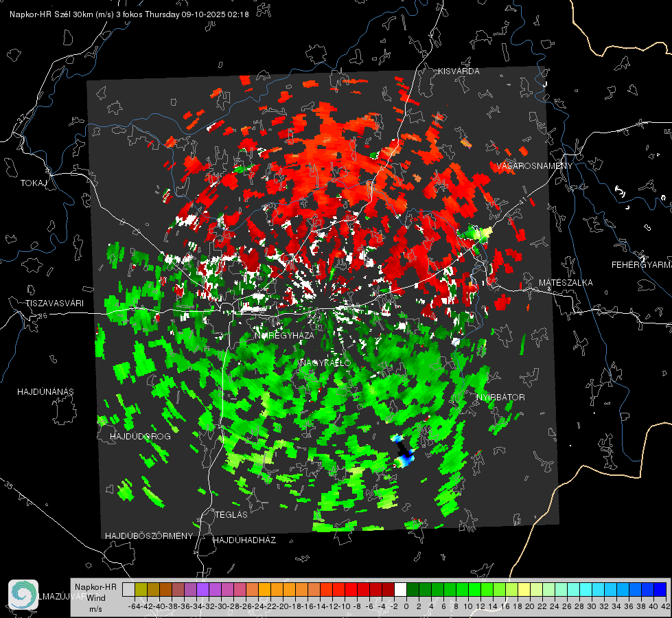
Task: Click the HAJDÚNÁNÁS town label
Action: (45, 391)
